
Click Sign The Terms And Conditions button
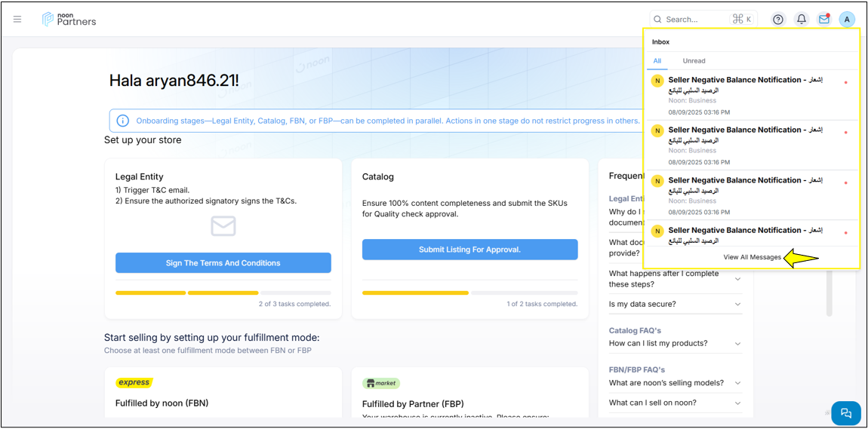[x=223, y=263]
